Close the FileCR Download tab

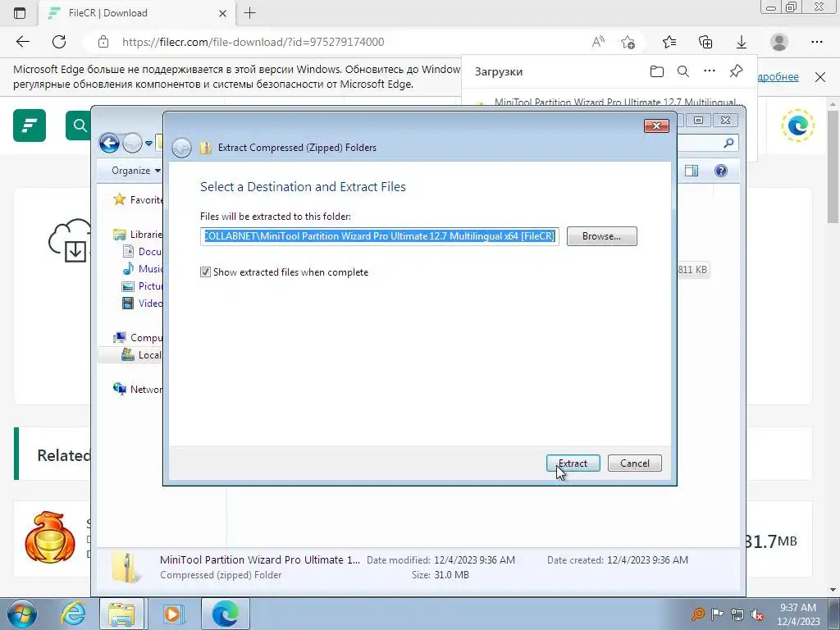point(223,13)
